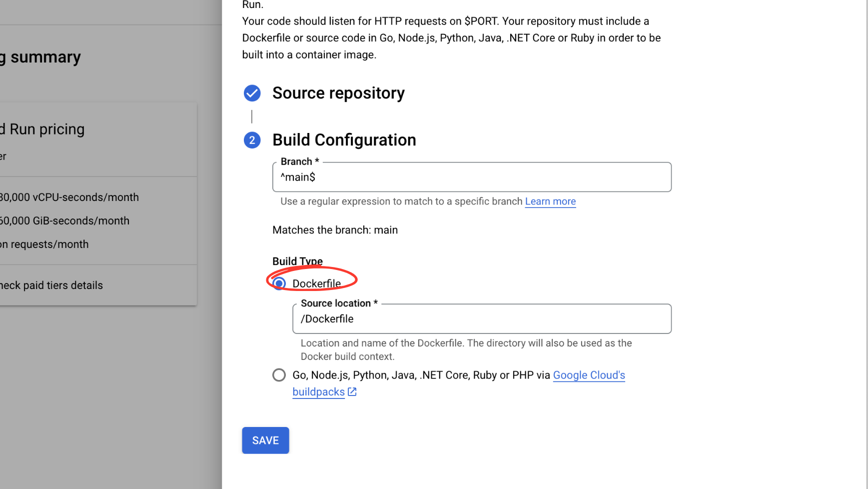Screen dimensions: 868x489
Task: Click the Build Type label
Action: 297,260
